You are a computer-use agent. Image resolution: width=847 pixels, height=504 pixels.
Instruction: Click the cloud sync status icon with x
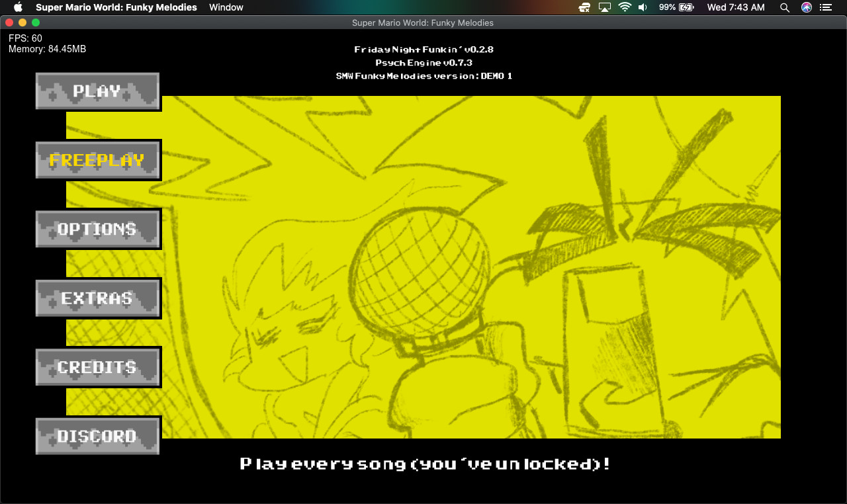pos(584,7)
